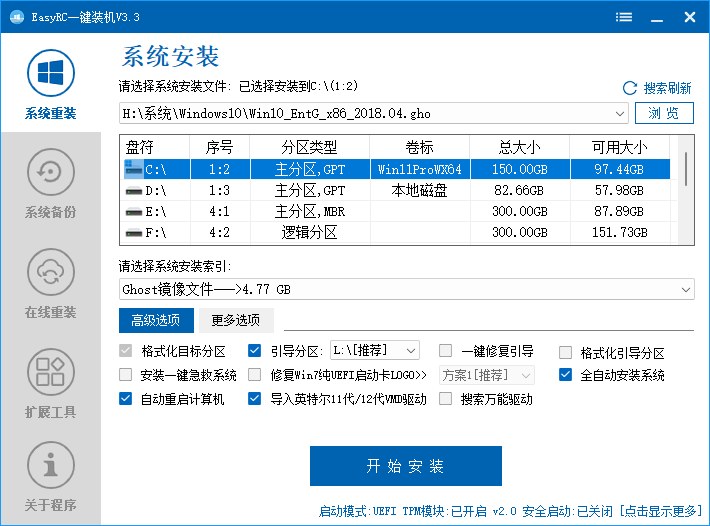
Task: Expand the system image file path dropdown
Action: (619, 114)
